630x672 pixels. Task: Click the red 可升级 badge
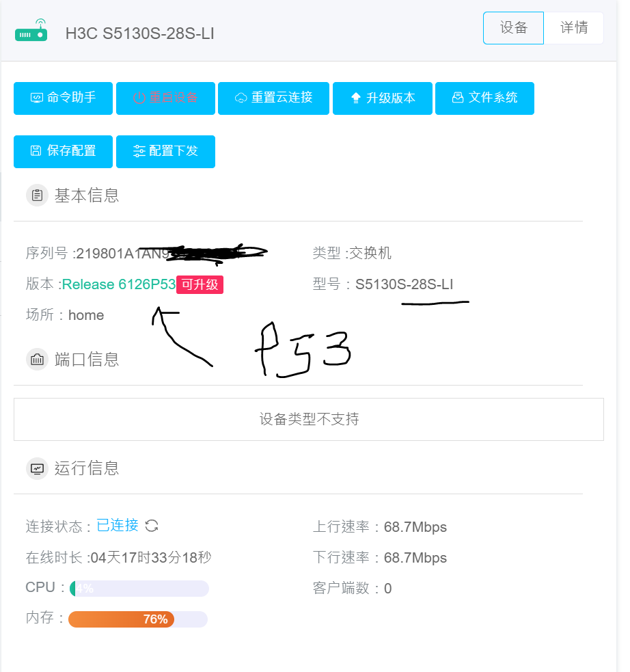pos(200,284)
